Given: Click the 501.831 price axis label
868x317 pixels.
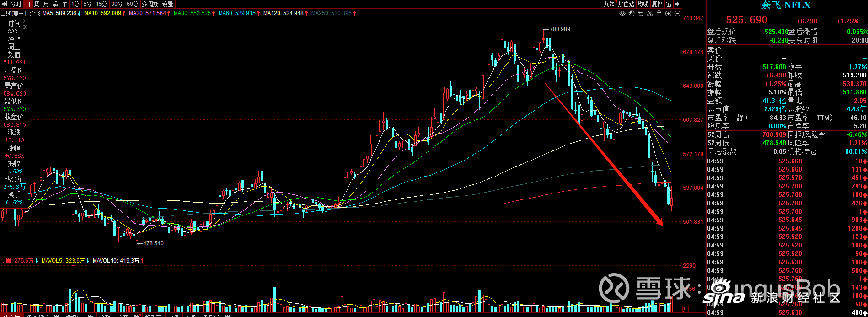Looking at the screenshot, I should point(693,222).
